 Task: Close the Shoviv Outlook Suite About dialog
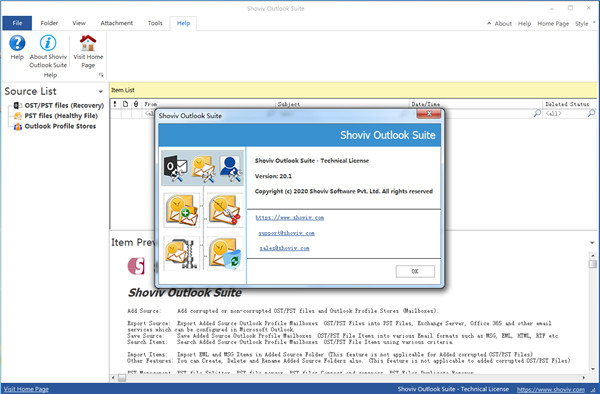pos(429,114)
